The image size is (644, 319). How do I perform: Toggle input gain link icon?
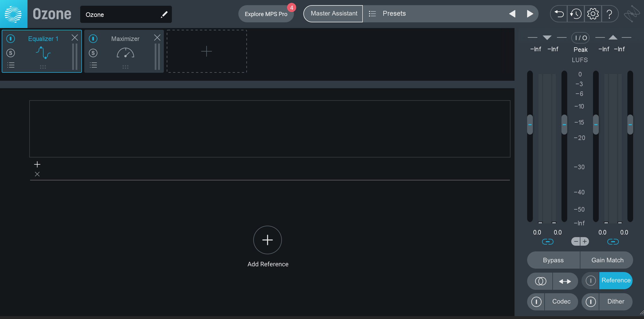coord(548,242)
